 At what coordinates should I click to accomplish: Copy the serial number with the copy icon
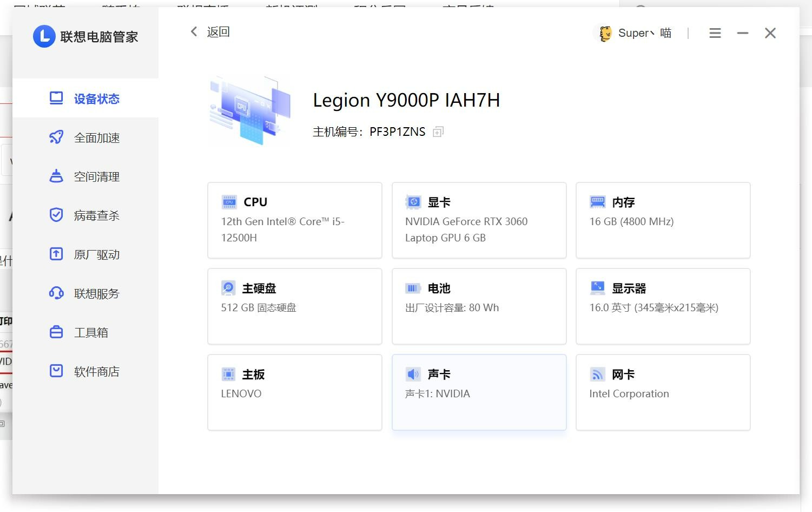click(438, 132)
